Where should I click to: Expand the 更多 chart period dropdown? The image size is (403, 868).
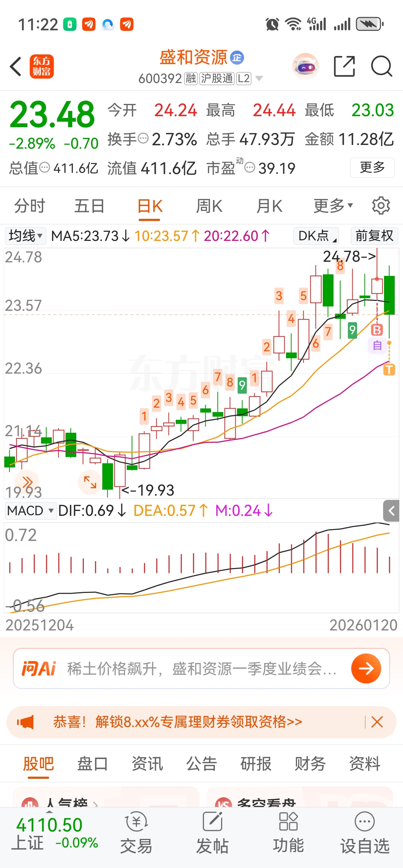(x=333, y=206)
